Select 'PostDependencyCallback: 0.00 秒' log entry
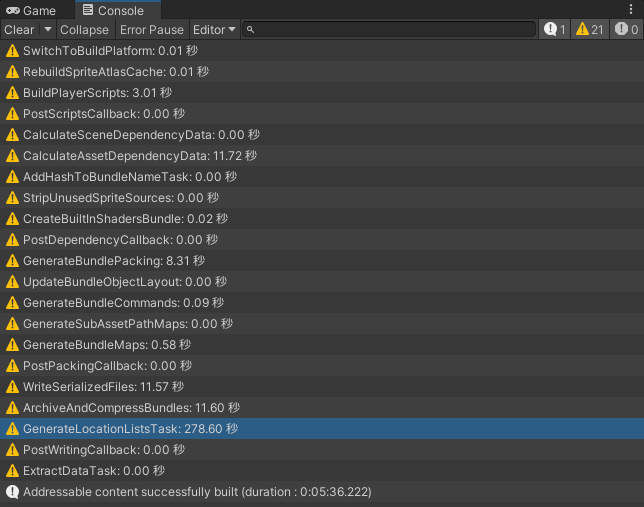Viewport: 644px width, 507px height. [322, 240]
